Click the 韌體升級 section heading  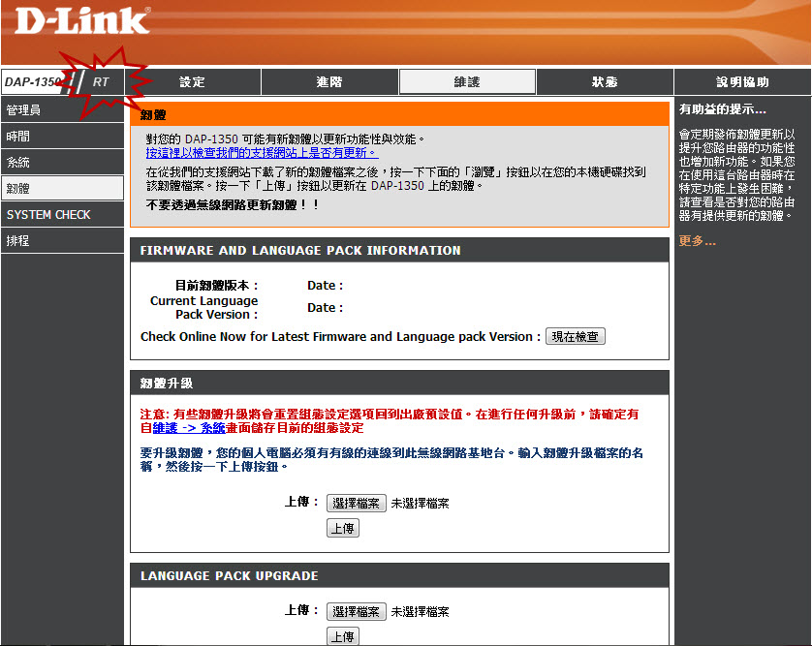tap(167, 383)
